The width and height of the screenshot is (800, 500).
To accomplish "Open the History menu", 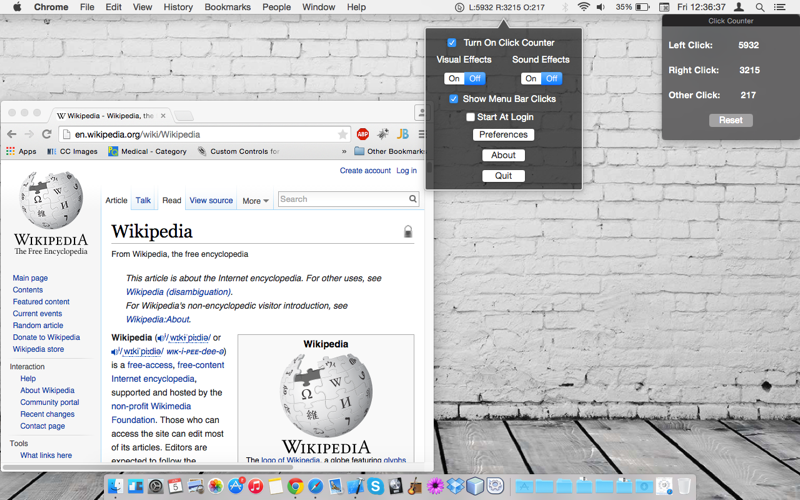I will 178,7.
